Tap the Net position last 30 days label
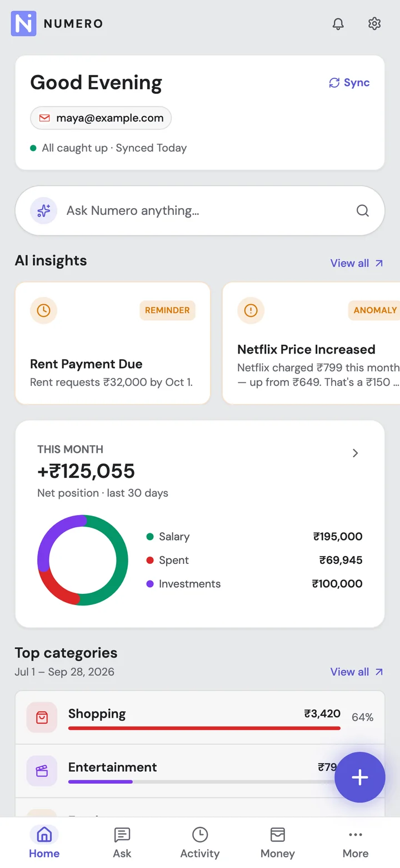Image resolution: width=400 pixels, height=868 pixels. click(x=103, y=493)
